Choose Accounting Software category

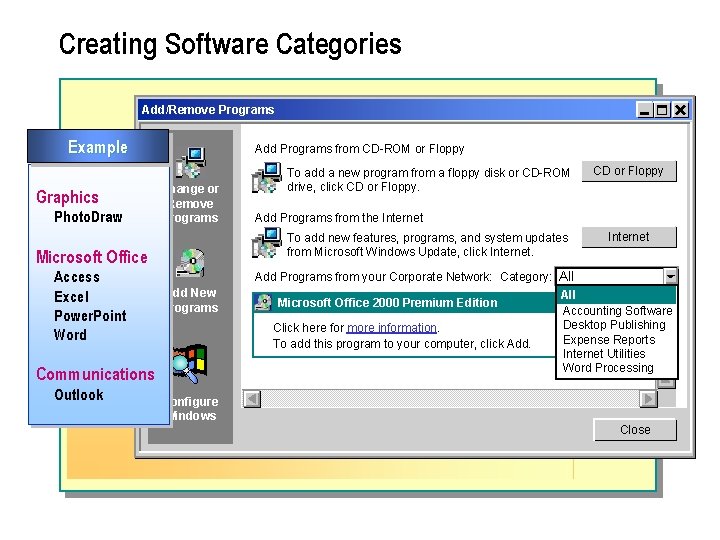pyautogui.click(x=617, y=311)
